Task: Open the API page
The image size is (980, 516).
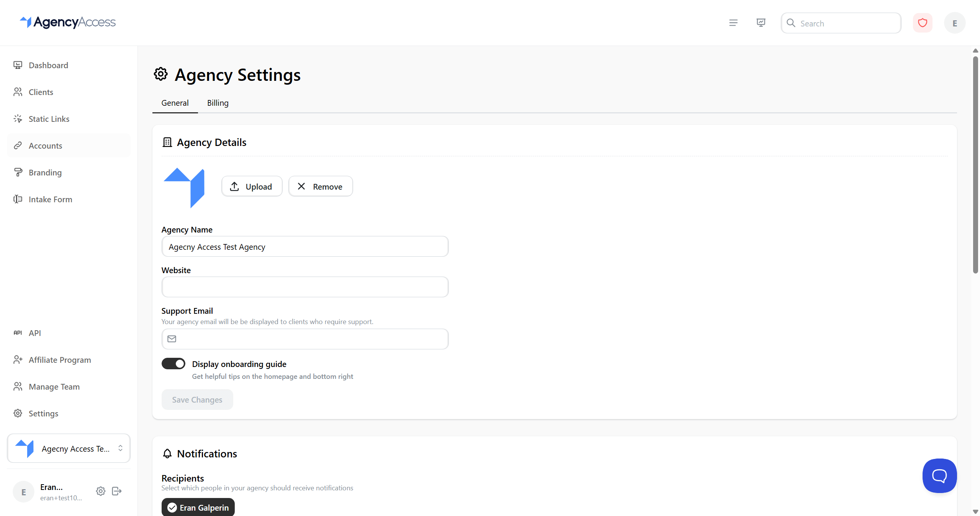Action: (x=69, y=333)
